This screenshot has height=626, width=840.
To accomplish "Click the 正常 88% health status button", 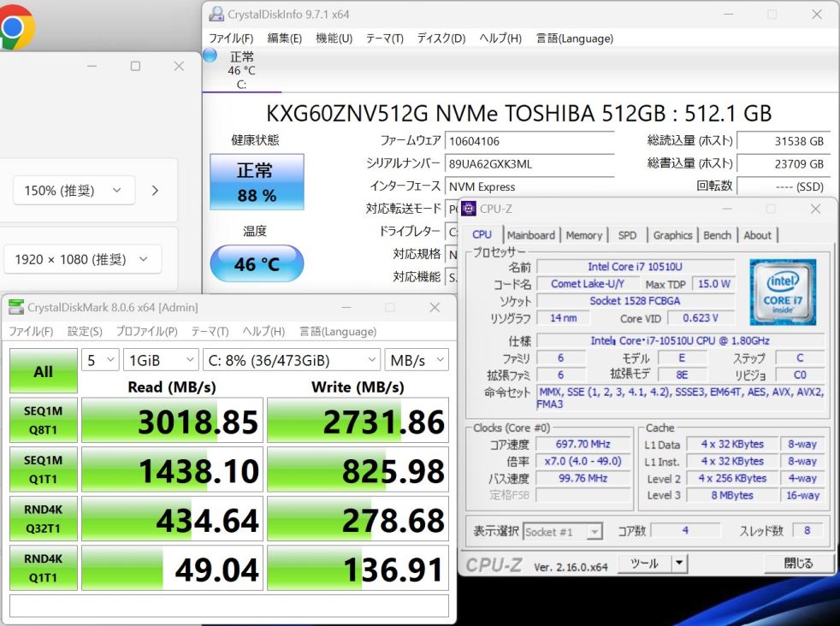I will [x=257, y=182].
